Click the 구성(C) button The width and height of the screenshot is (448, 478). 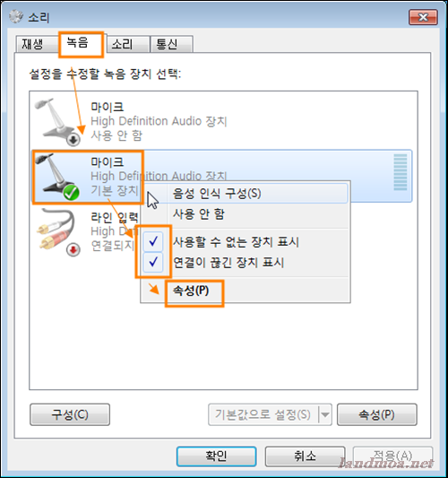tap(70, 414)
